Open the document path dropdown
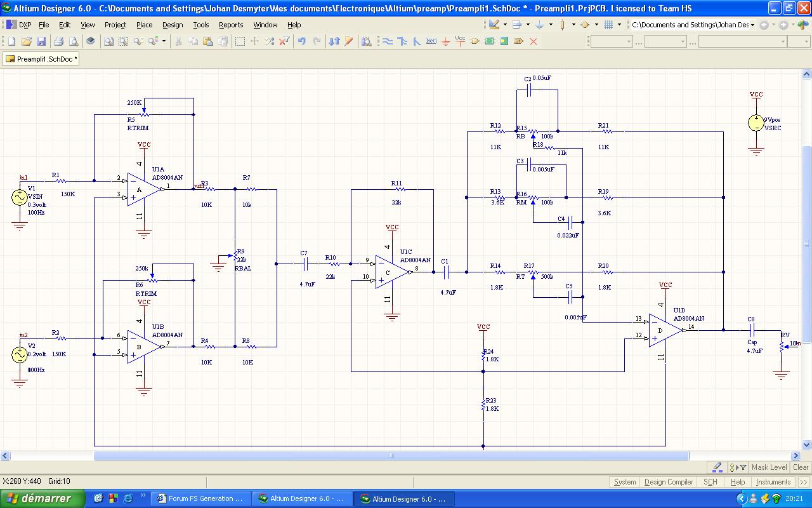 pos(752,25)
